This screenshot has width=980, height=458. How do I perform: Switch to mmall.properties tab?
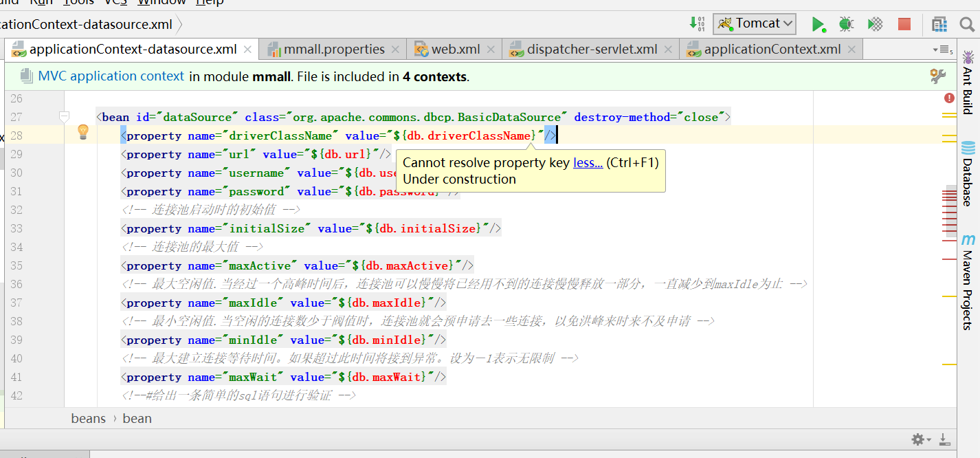(x=334, y=49)
